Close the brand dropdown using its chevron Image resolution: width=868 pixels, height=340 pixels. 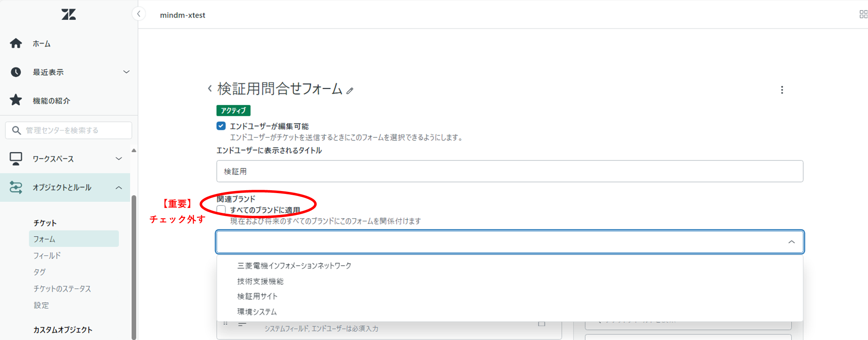791,242
